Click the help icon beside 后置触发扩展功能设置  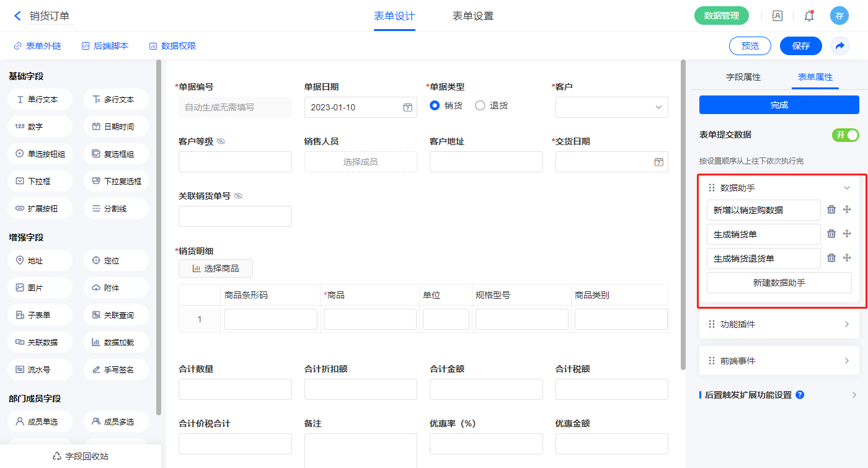(x=800, y=395)
